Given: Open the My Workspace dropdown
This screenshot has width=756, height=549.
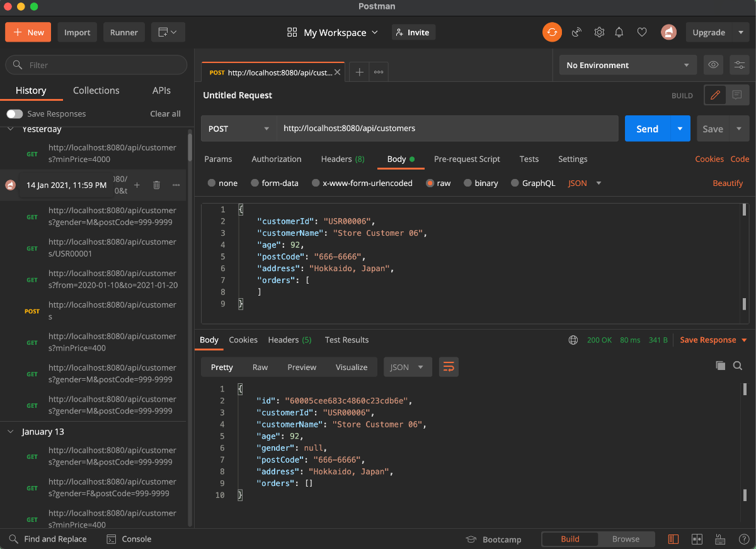Looking at the screenshot, I should click(333, 32).
